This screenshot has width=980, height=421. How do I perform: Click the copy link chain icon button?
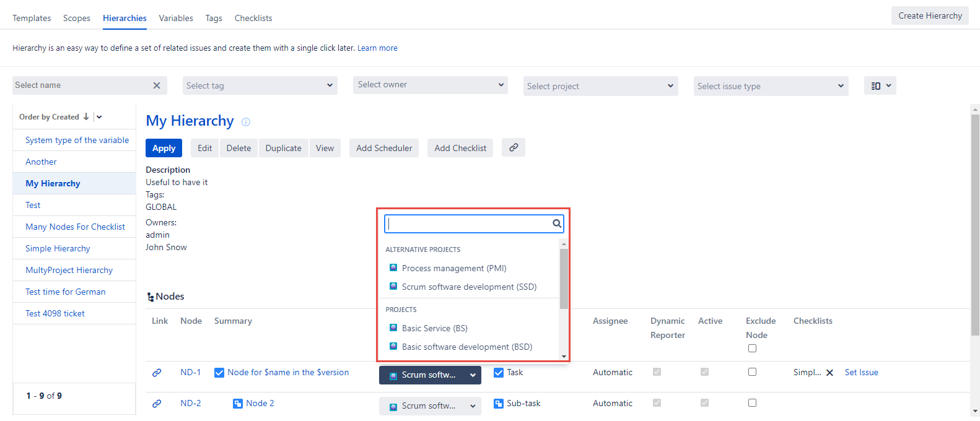pos(514,147)
